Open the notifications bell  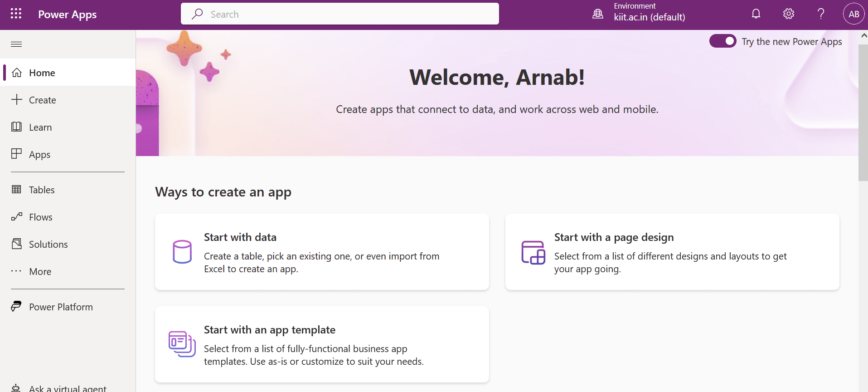click(756, 14)
